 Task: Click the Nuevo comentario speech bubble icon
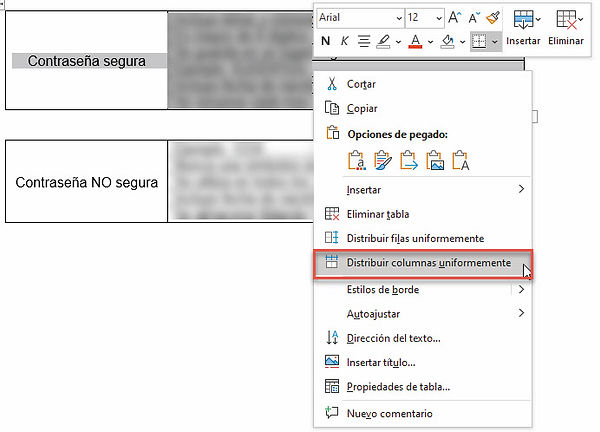coord(332,412)
